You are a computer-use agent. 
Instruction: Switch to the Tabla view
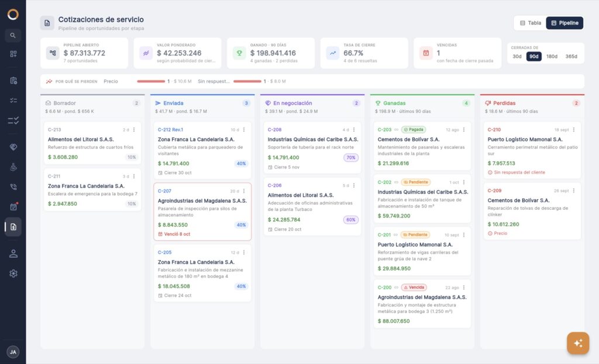530,23
